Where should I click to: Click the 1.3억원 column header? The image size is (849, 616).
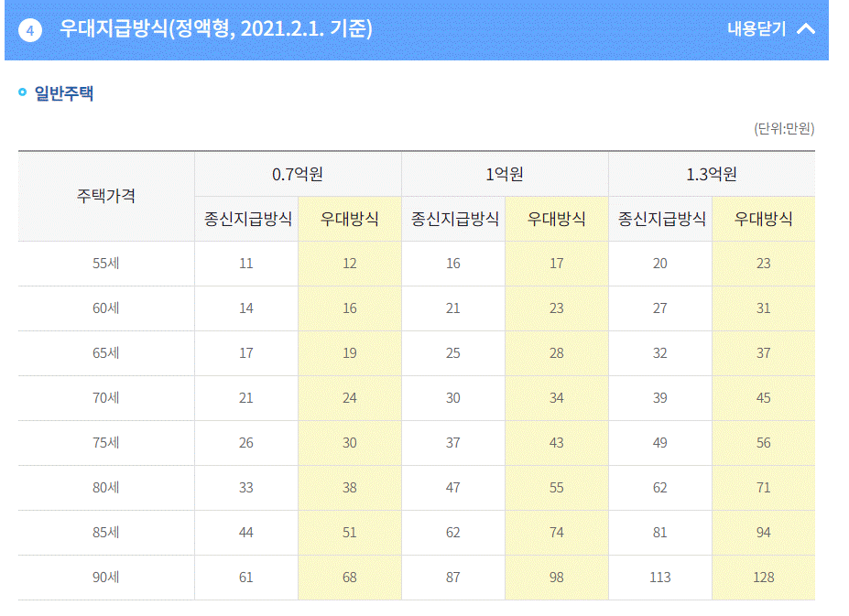pyautogui.click(x=712, y=174)
